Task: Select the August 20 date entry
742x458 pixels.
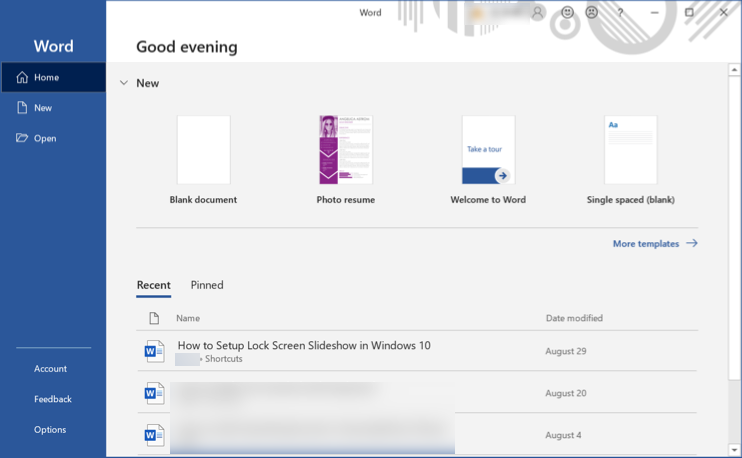Action: click(x=565, y=393)
